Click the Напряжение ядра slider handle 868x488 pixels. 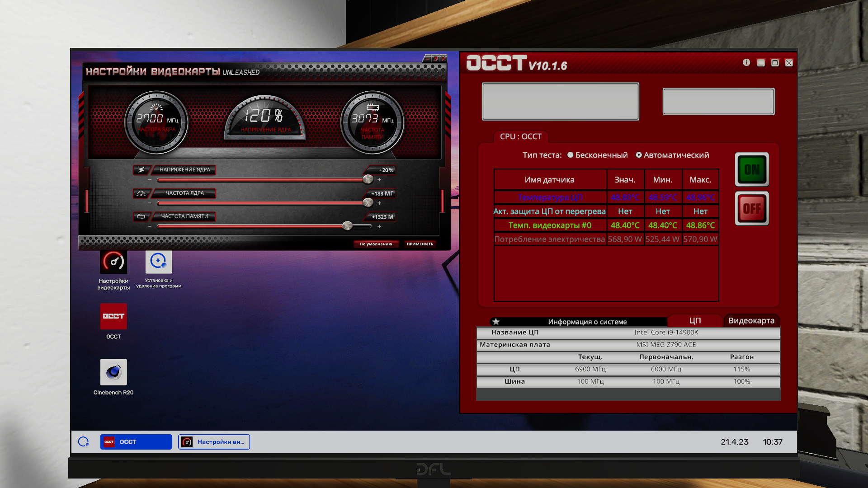click(x=368, y=179)
